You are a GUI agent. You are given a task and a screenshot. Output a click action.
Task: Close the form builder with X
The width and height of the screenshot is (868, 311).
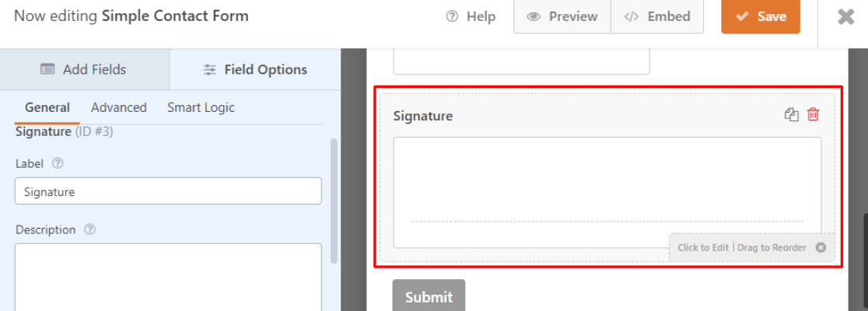845,17
